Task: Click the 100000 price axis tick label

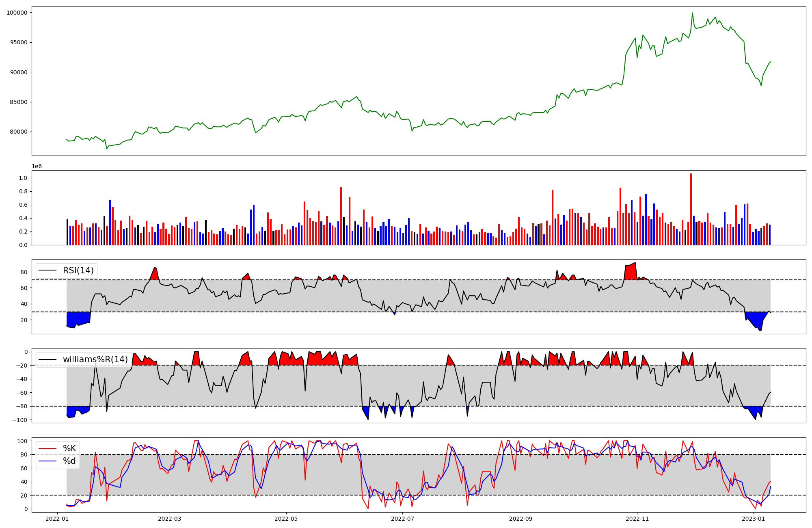Action: coord(17,13)
